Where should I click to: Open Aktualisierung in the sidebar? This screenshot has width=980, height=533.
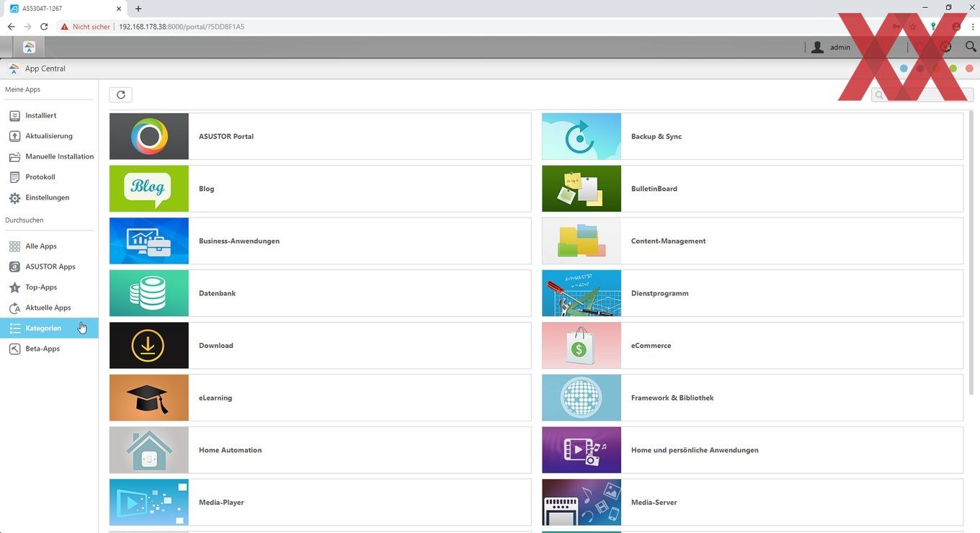(49, 135)
